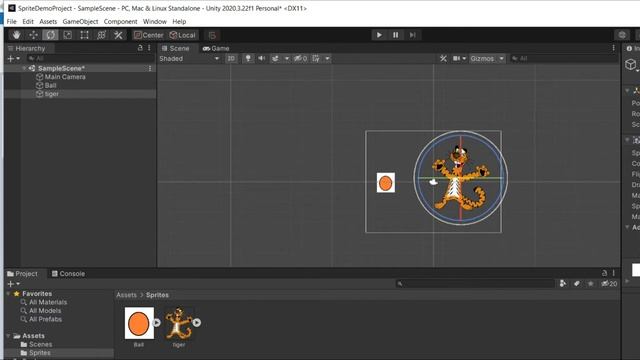Open the Edit menu
Image resolution: width=640 pixels, height=360 pixels.
[x=28, y=22]
